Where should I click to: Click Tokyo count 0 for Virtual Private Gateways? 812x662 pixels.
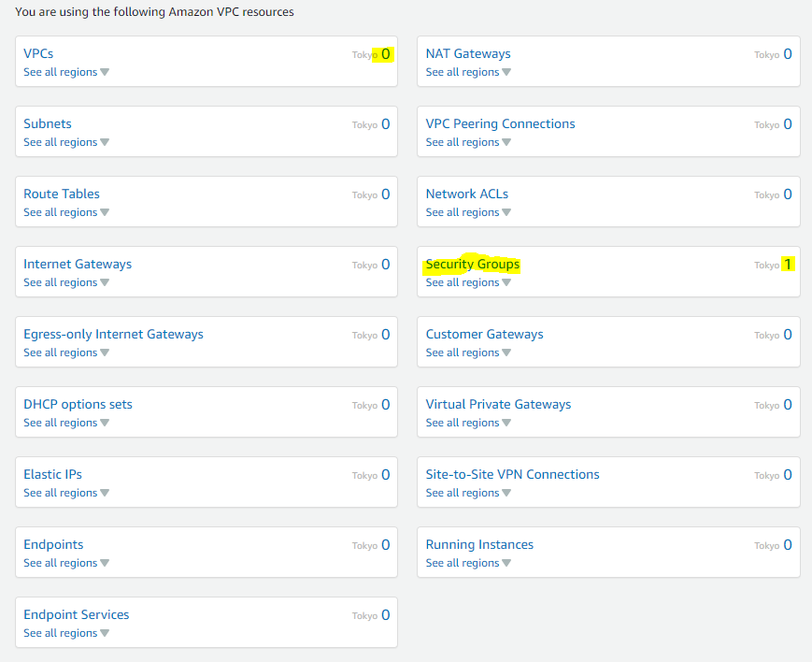788,404
